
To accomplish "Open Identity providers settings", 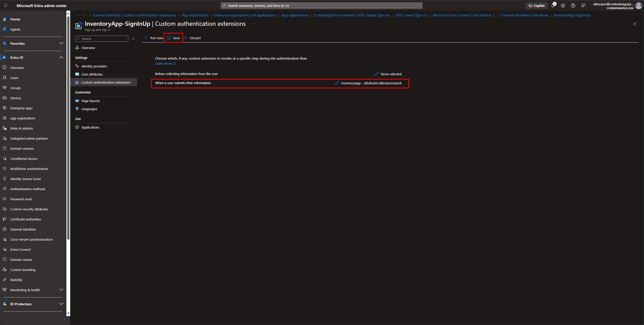I will pyautogui.click(x=94, y=66).
